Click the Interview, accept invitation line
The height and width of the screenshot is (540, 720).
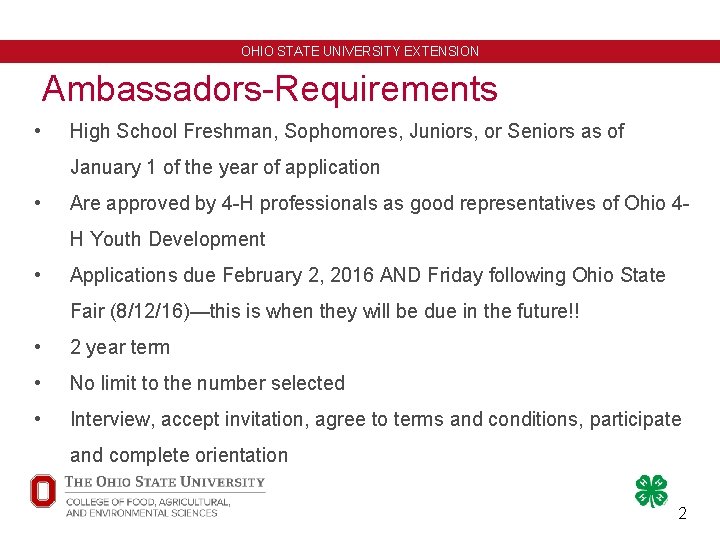coord(376,420)
